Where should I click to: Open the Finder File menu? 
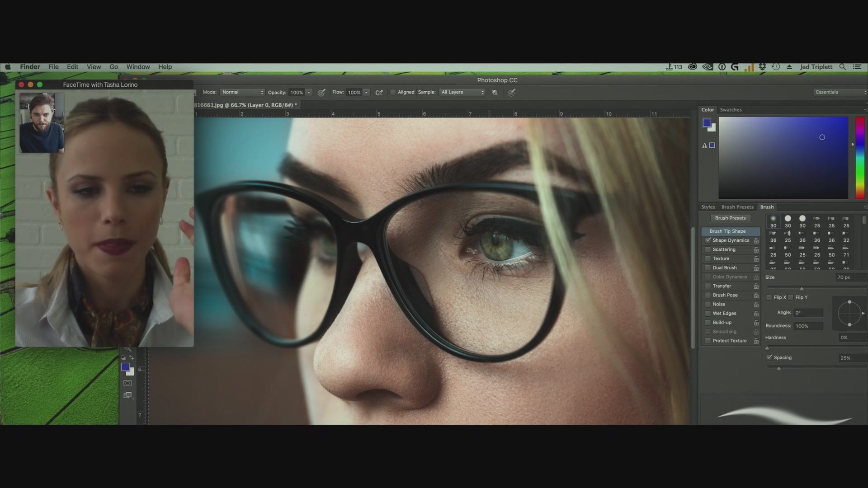click(53, 67)
